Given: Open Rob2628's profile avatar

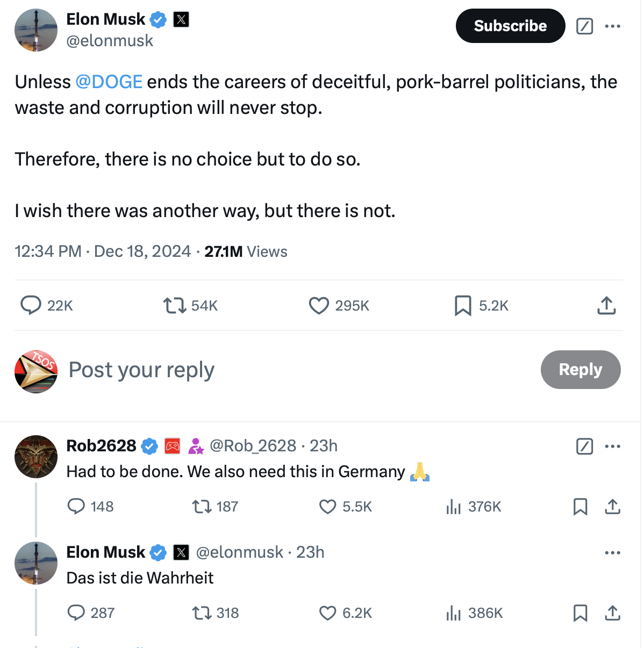Looking at the screenshot, I should 36,457.
